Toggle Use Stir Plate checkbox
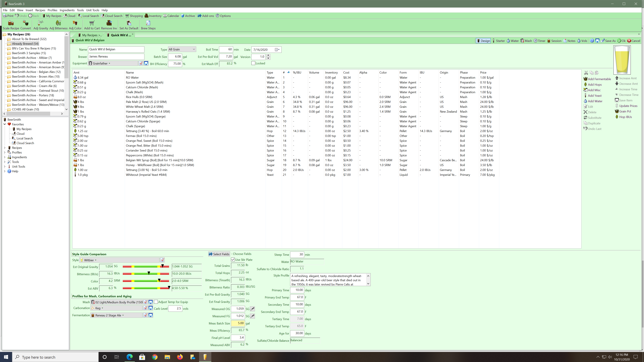The image size is (644, 362). tap(233, 260)
